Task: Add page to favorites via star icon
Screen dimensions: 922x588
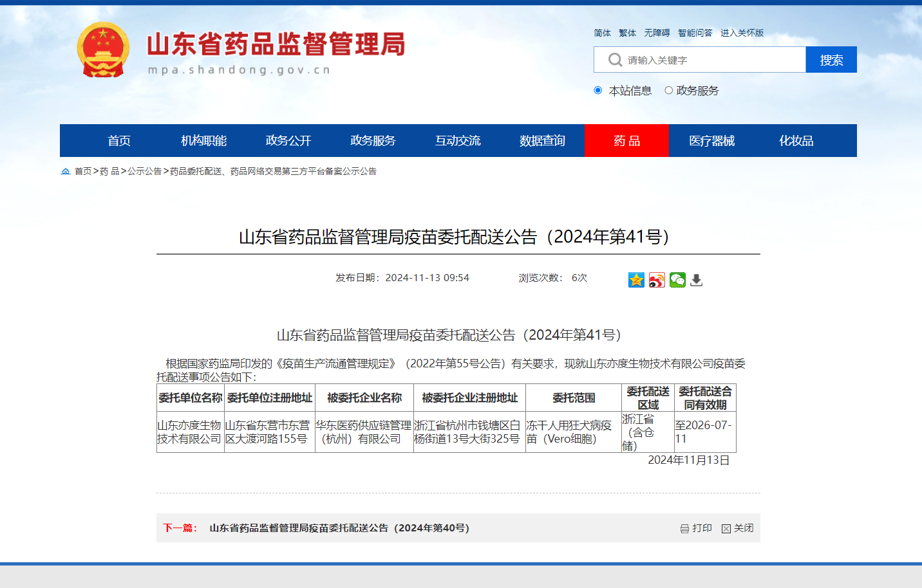Action: click(636, 280)
